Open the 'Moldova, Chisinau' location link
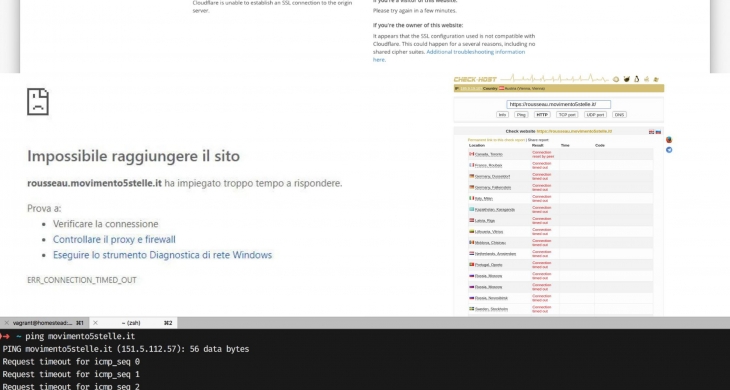Image resolution: width=730 pixels, height=390 pixels. tap(490, 242)
